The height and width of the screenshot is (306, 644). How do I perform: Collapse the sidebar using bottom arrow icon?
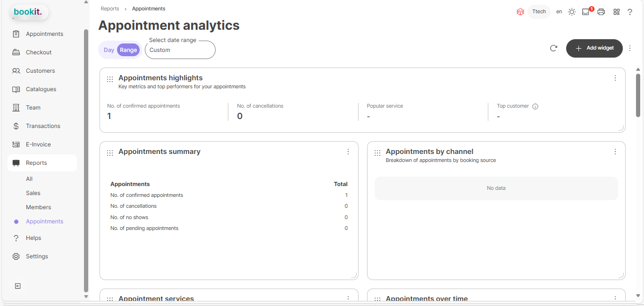pos(17,286)
